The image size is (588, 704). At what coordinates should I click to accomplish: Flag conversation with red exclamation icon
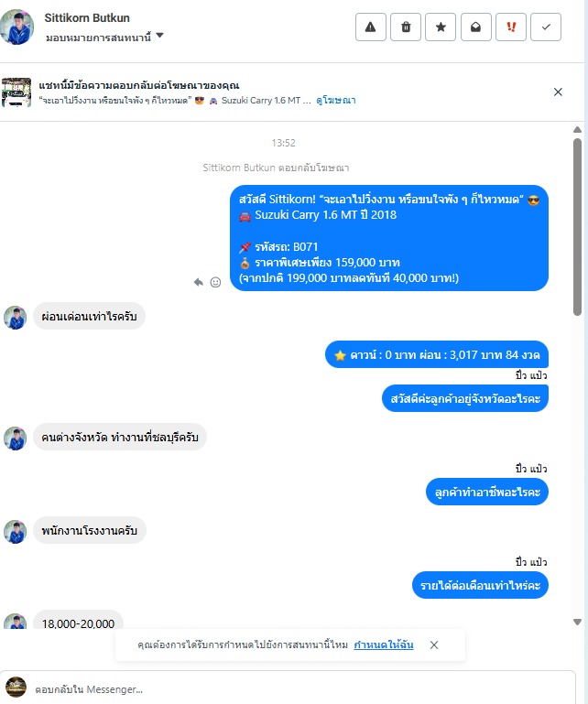coord(511,27)
